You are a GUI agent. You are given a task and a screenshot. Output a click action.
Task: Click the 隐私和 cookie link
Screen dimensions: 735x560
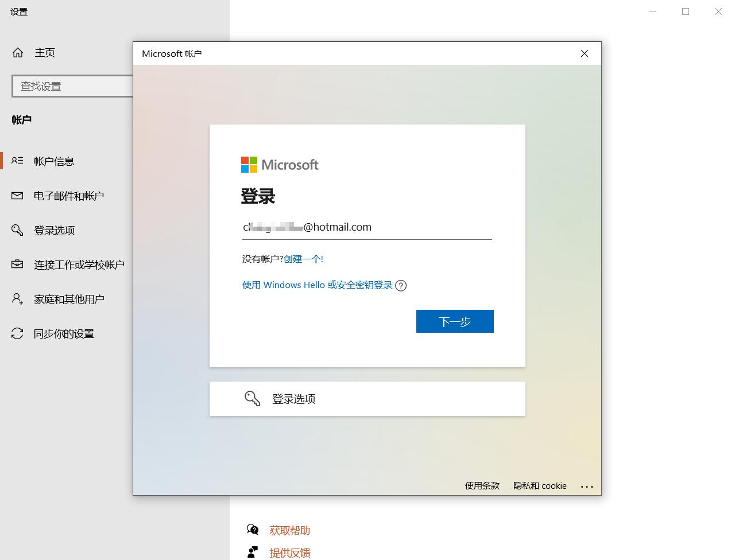pos(539,486)
